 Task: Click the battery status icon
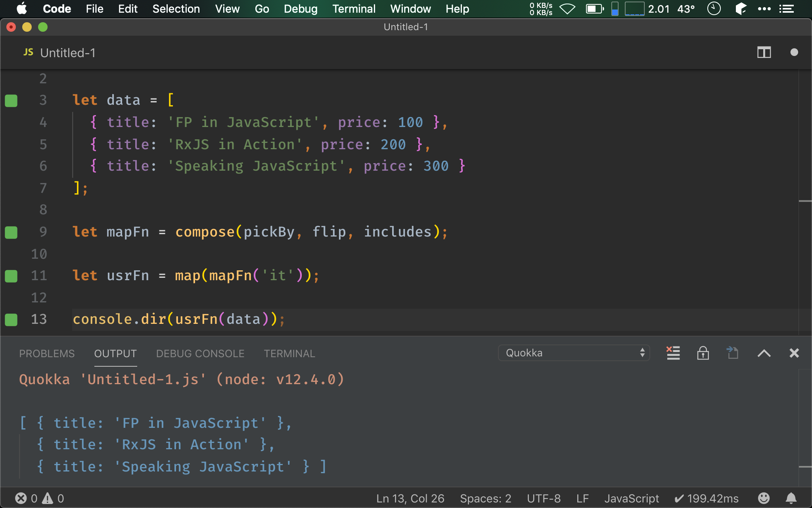[x=595, y=9]
